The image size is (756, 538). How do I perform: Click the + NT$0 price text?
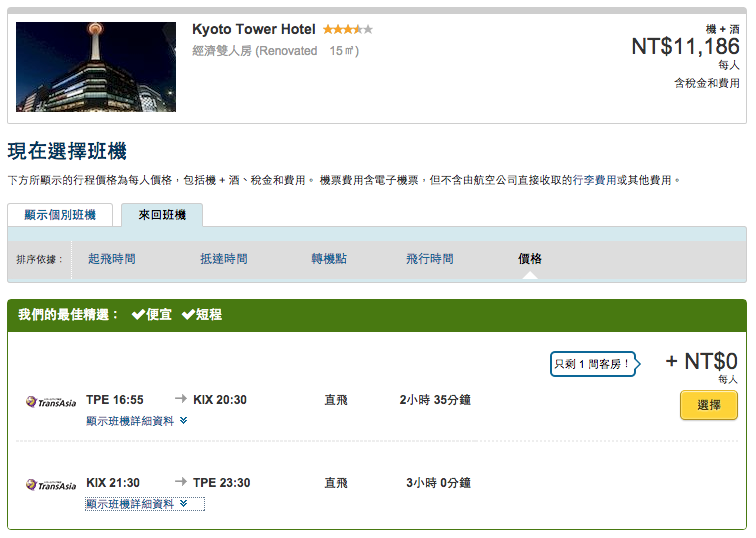pyautogui.click(x=702, y=361)
